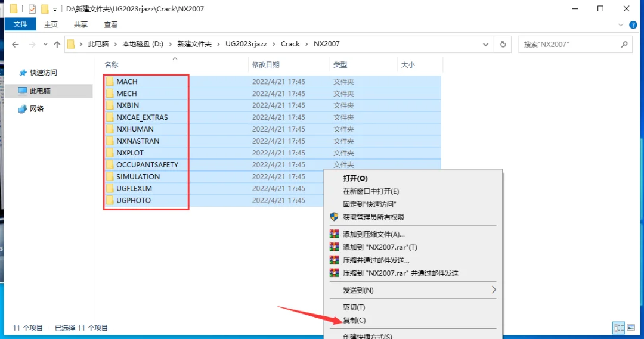Viewport: 644px width, 339px height.
Task: Select 固定到"快速访问" menu entry
Action: click(369, 204)
